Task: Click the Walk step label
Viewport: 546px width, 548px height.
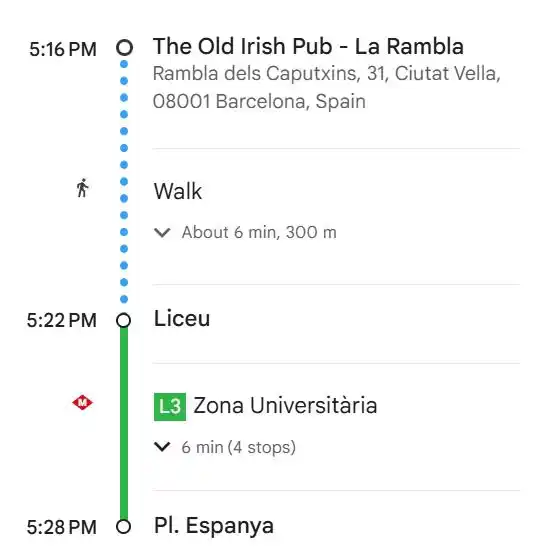Action: click(x=178, y=191)
